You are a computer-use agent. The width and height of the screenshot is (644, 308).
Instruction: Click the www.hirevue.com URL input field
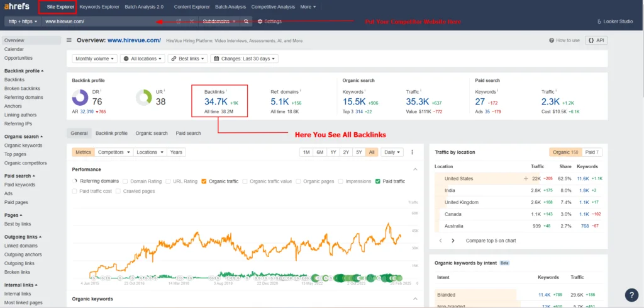pyautogui.click(x=101, y=21)
